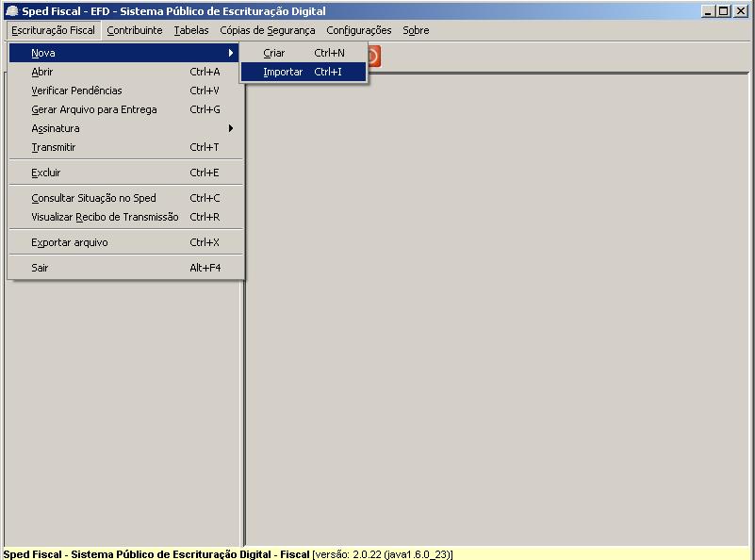The image size is (755, 560).
Task: Expand the Assinatura submenu arrow
Action: [231, 128]
